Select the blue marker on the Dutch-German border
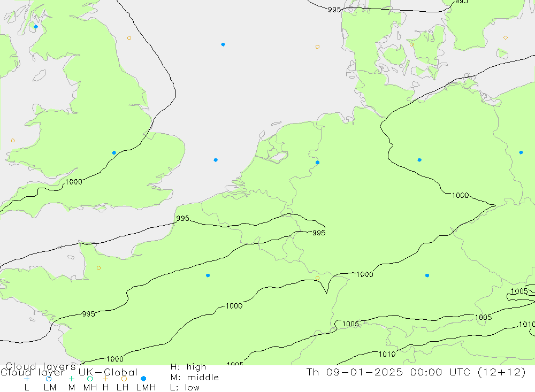 pos(317,163)
